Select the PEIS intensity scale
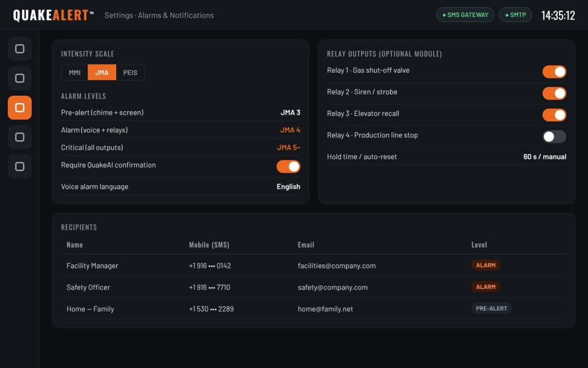The image size is (588, 368). [130, 72]
